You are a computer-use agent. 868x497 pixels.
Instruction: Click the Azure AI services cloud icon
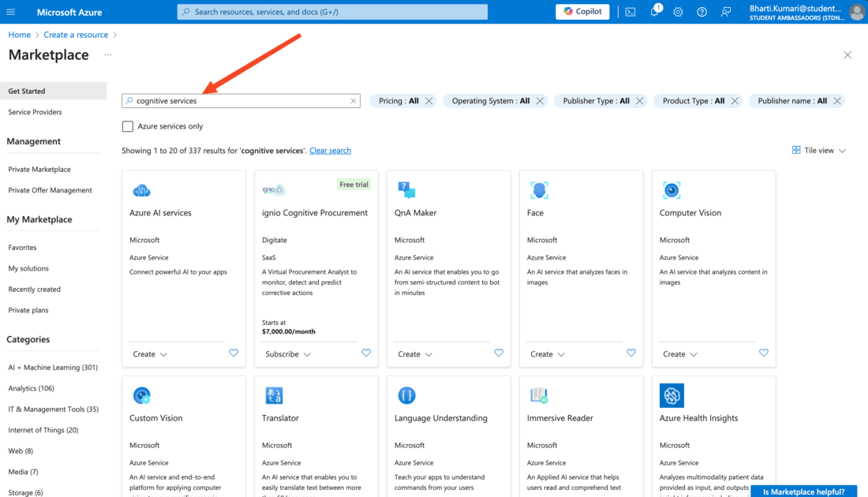click(x=142, y=190)
